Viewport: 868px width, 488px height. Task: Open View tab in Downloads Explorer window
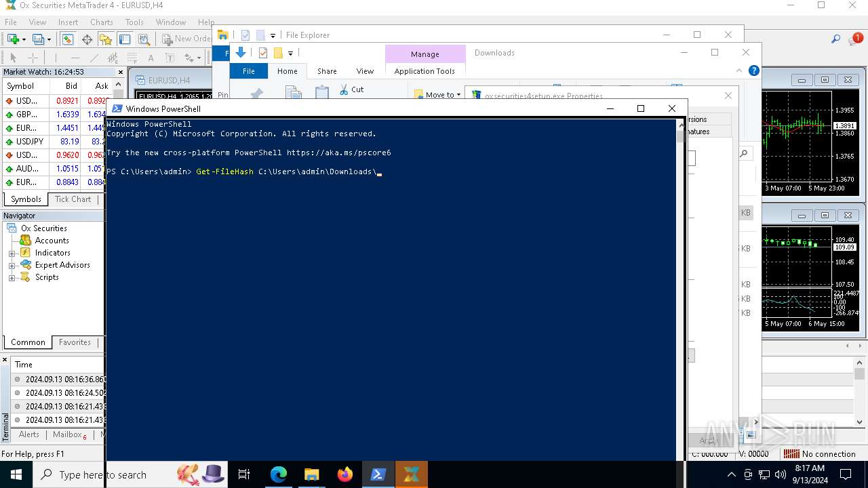[x=365, y=71]
